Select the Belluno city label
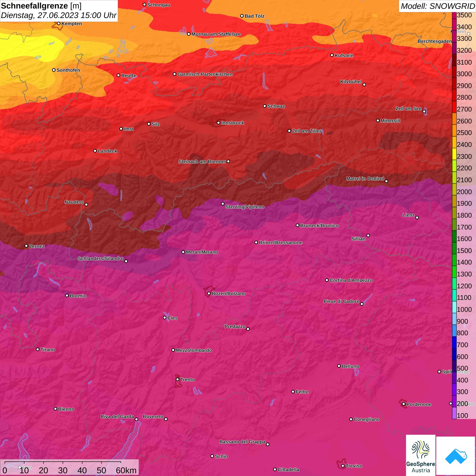Screen dimensions: 476x476 [350, 366]
